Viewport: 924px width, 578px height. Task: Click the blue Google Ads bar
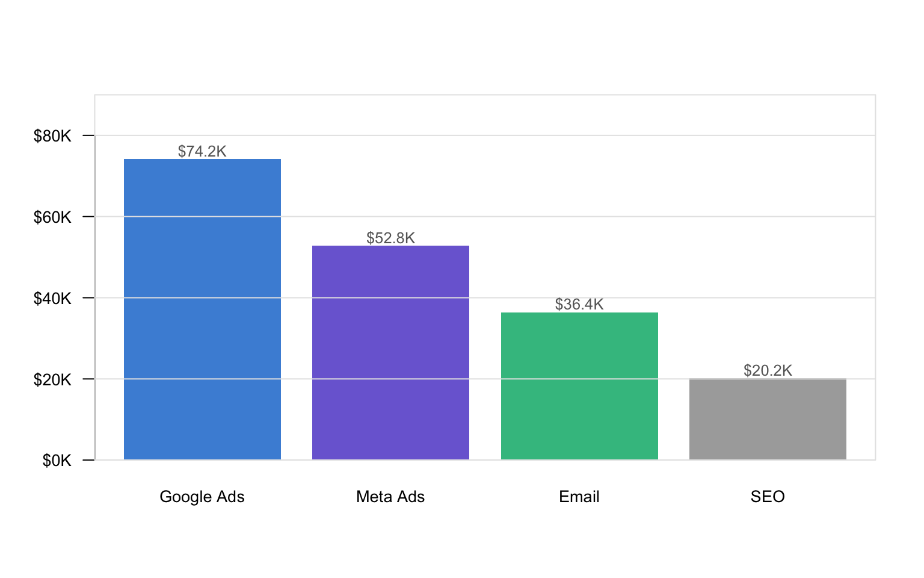point(202,309)
